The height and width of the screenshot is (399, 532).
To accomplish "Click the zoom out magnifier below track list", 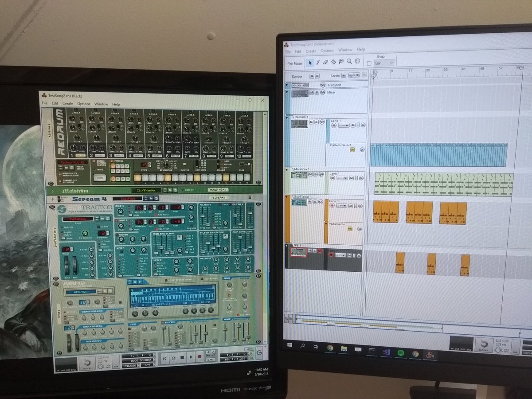I will (286, 318).
